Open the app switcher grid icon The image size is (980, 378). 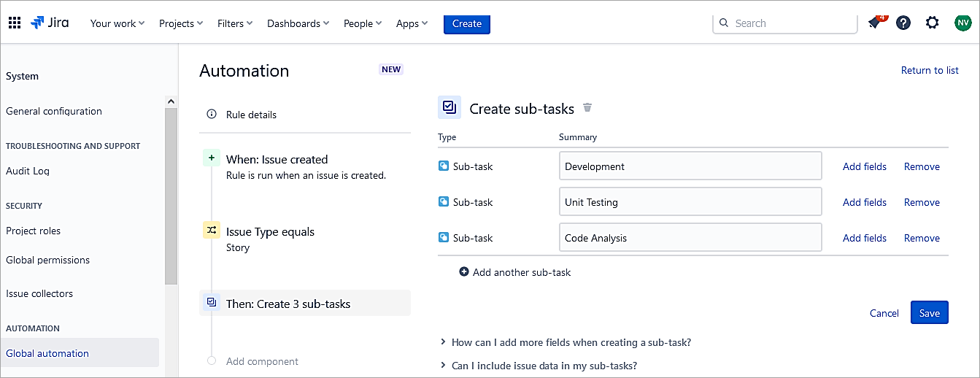(x=15, y=23)
